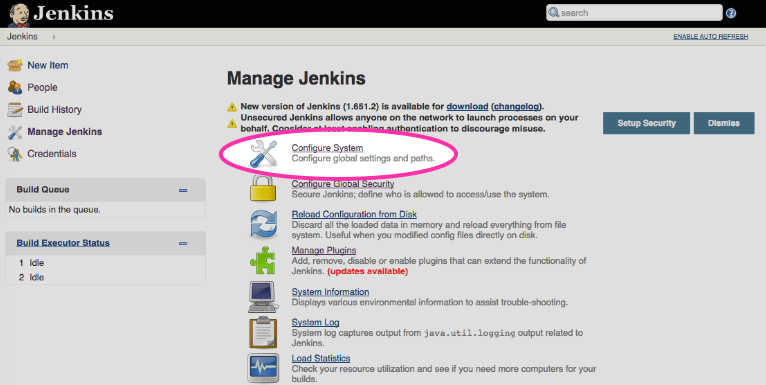Collapse the Build Executor Status panel
The height and width of the screenshot is (385, 766).
coord(183,243)
